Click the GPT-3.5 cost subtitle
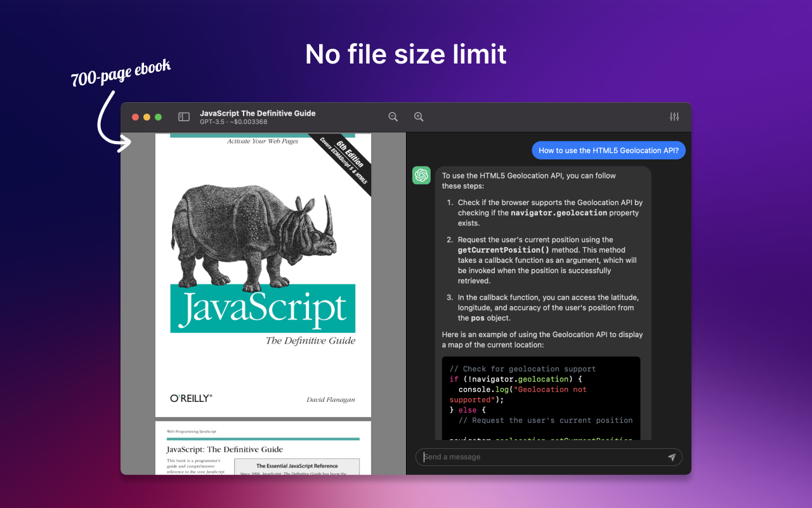The width and height of the screenshot is (812, 508). (x=233, y=122)
